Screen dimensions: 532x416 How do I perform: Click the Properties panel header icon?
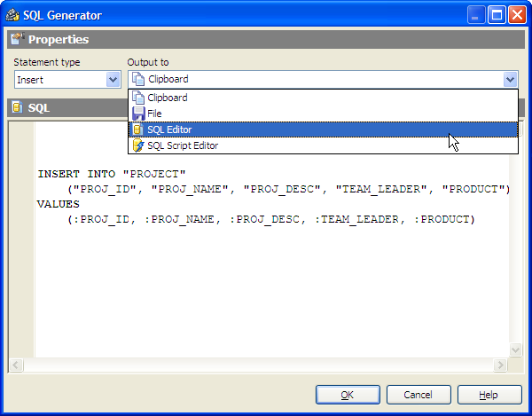(17, 39)
